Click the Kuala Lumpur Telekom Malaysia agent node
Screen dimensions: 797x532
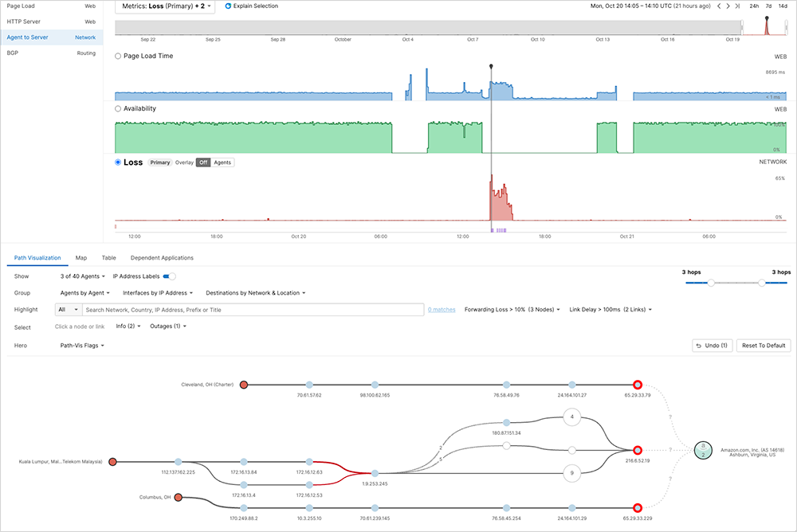click(x=112, y=461)
